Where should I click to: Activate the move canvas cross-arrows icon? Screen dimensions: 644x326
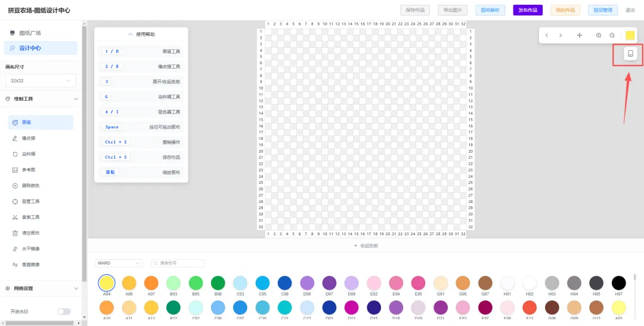tap(580, 35)
